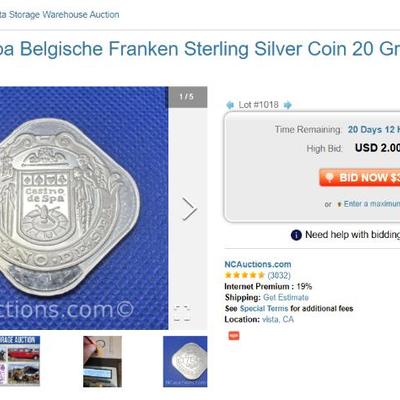Click the info icon beside bidding help
Viewport: 400px width, 400px height.
(x=296, y=235)
